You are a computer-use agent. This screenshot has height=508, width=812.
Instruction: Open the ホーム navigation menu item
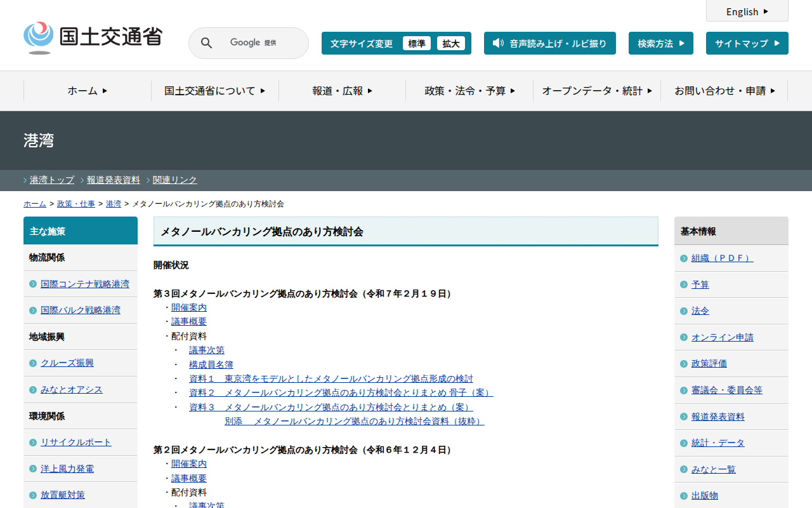click(87, 91)
